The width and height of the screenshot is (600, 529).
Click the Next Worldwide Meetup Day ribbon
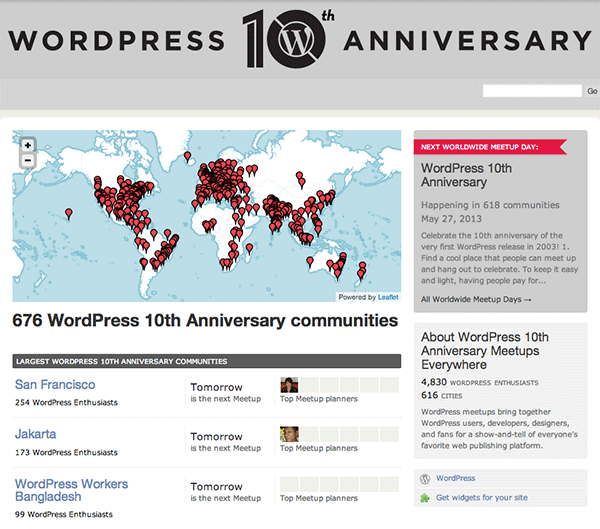[x=490, y=147]
